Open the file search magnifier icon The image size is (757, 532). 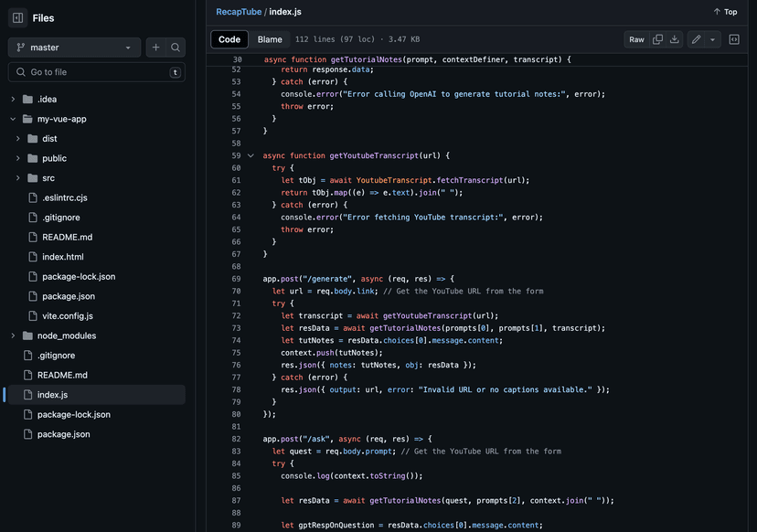tap(176, 48)
